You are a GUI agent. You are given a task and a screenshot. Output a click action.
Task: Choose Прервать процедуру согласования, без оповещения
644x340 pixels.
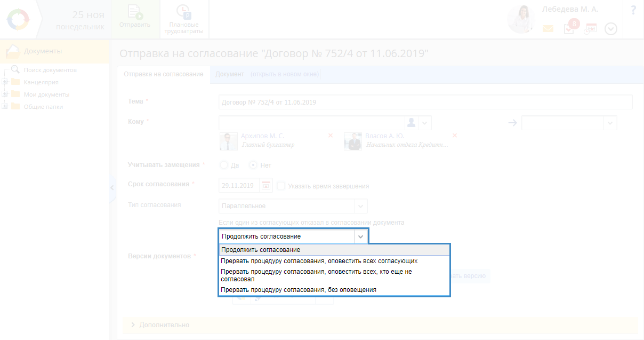click(335, 290)
